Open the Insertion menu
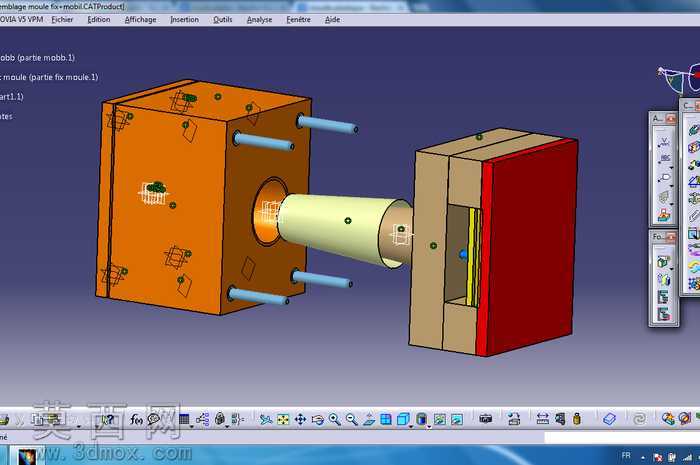 point(184,20)
